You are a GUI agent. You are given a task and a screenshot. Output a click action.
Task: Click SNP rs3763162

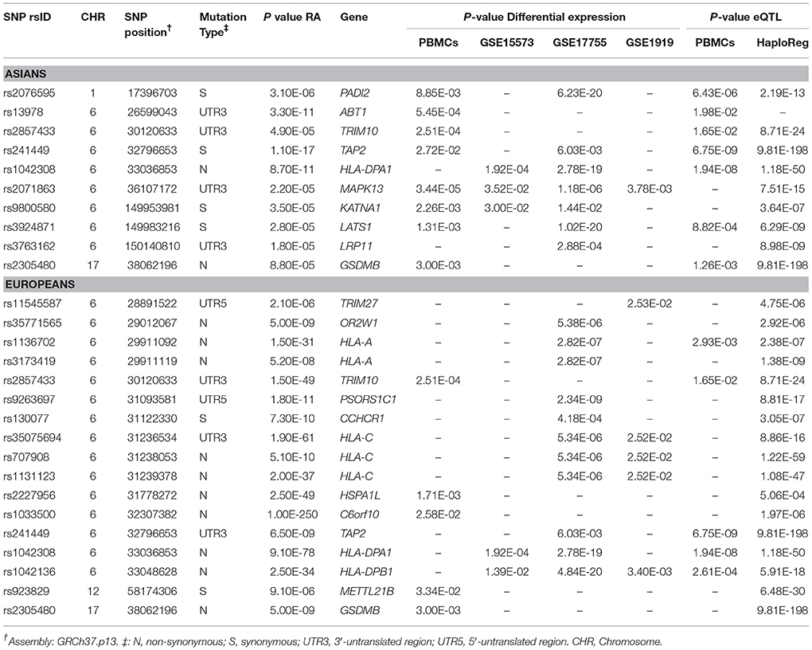click(29, 246)
